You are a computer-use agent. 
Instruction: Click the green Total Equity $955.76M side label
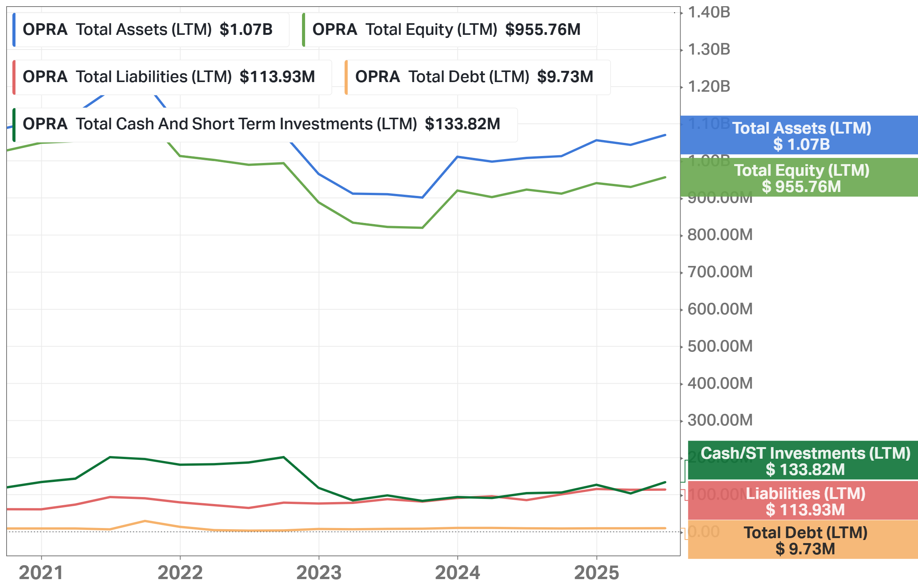[801, 178]
